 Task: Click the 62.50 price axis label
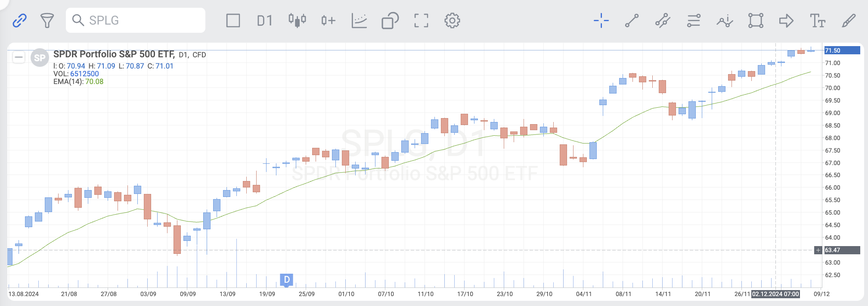[x=833, y=275]
